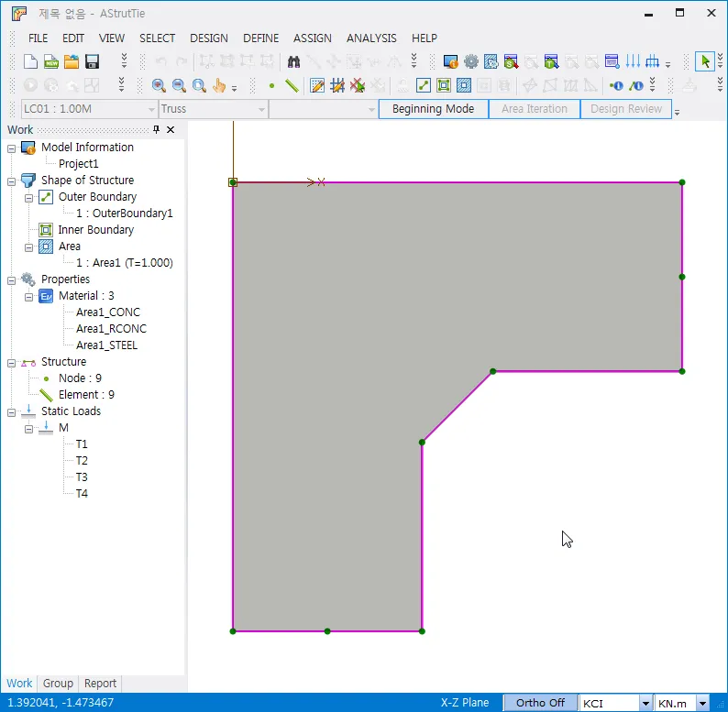
Task: Select 1 : OuterBoundary1 tree item
Action: tap(125, 214)
